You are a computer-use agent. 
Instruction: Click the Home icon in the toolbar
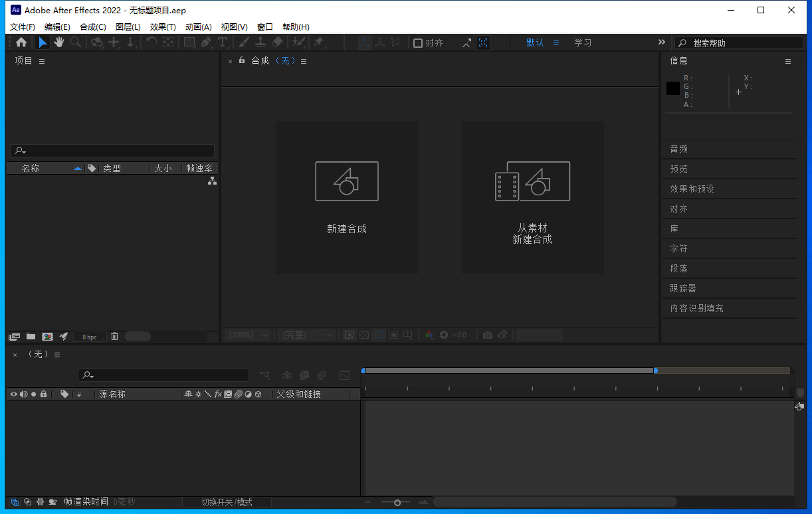(x=23, y=43)
